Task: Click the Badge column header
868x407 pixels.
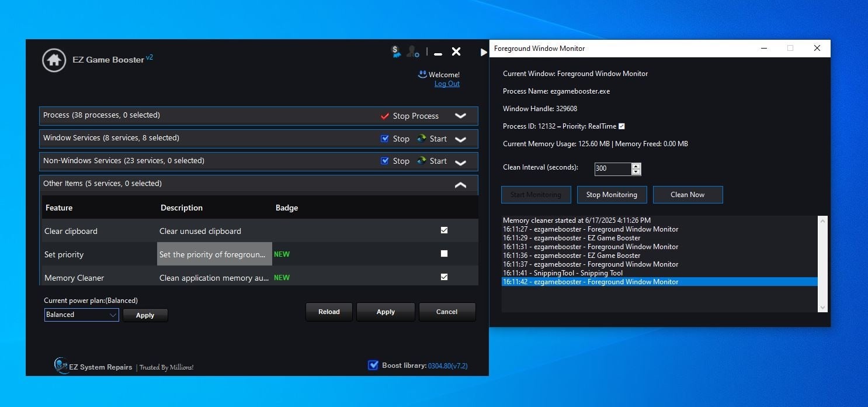Action: coord(287,208)
